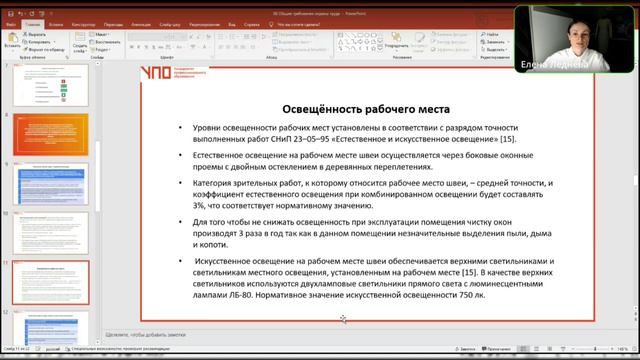The width and height of the screenshot is (640, 360).
Task: Open Заливка фигуры shape fill
Action: pos(449,34)
